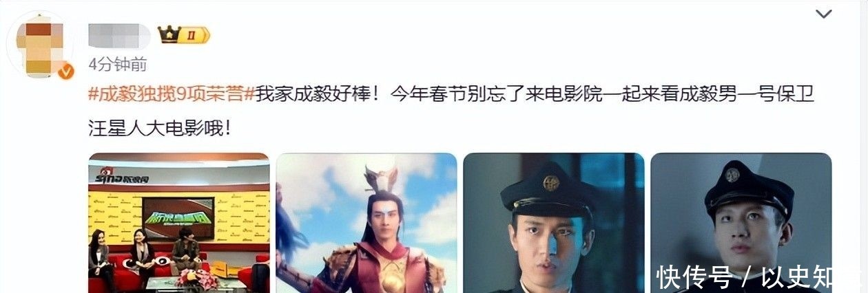Click the TV screen inside studio thumbnail
Viewport: 868px width, 293px height.
(178, 218)
